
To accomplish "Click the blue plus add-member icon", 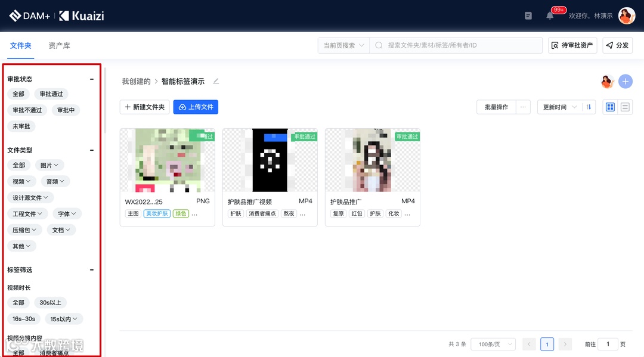I will [625, 81].
